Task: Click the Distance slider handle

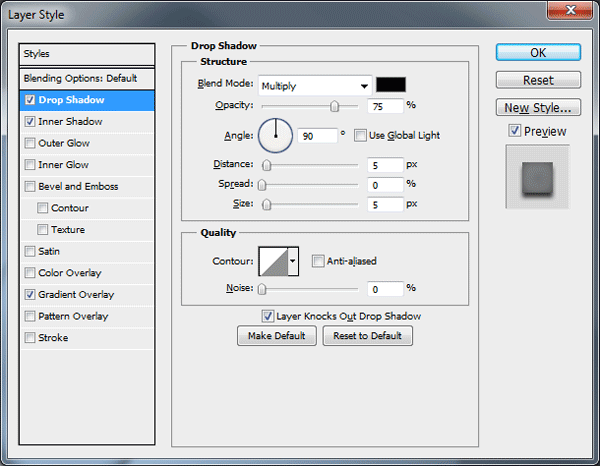Action: (266, 165)
